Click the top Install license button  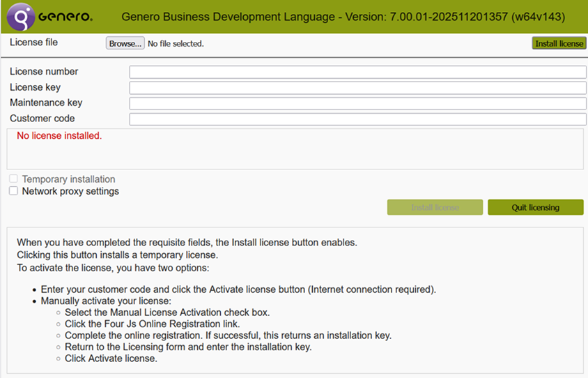[559, 43]
